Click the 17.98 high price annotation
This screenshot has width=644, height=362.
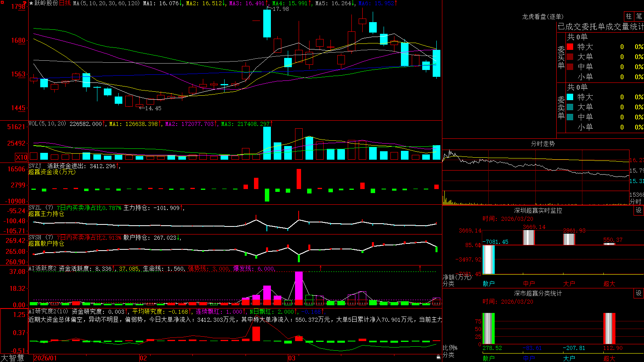coord(281,9)
